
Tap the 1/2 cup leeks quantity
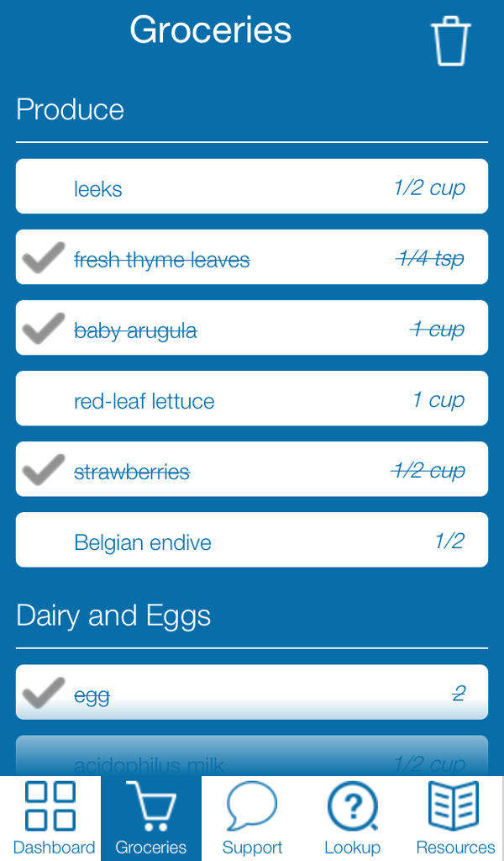point(429,188)
